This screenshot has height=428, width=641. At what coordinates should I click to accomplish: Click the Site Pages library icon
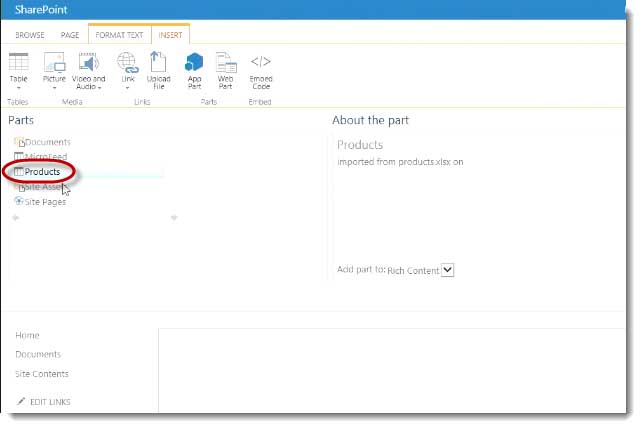[x=19, y=201]
